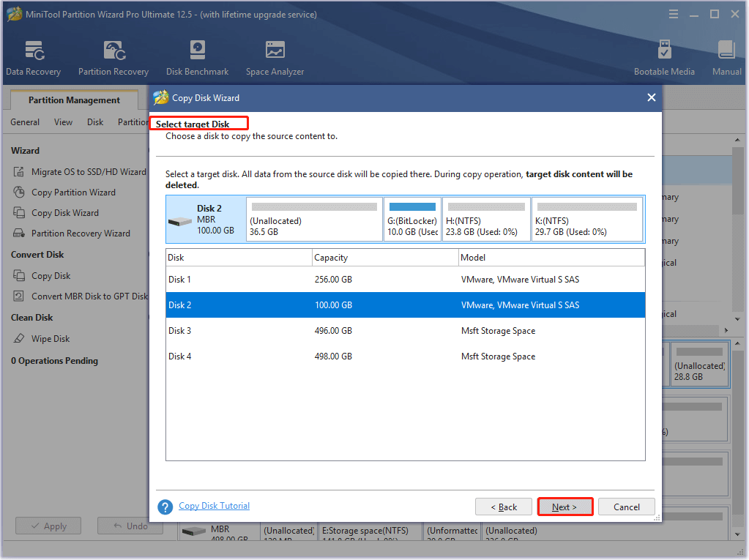Select the K: NTFS partition block
This screenshot has width=749, height=560.
[x=587, y=219]
